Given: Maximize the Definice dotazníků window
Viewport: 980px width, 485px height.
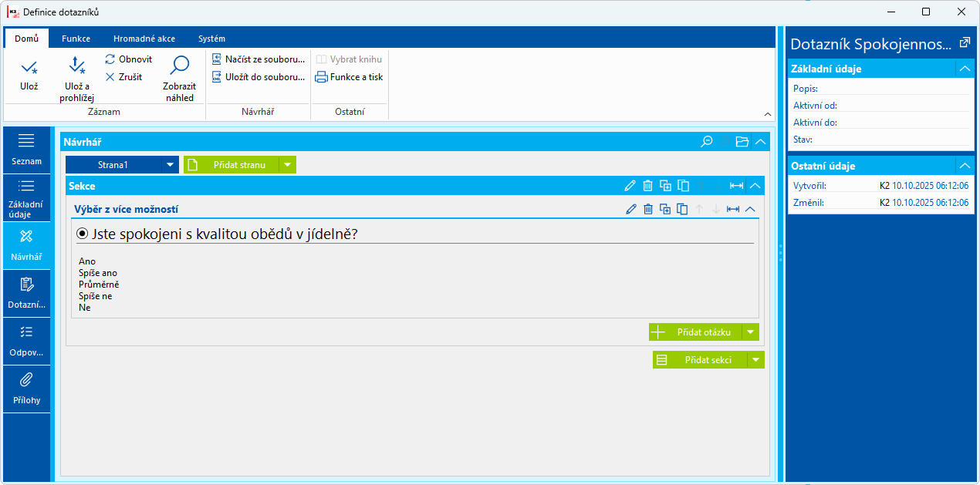Looking at the screenshot, I should (x=926, y=12).
